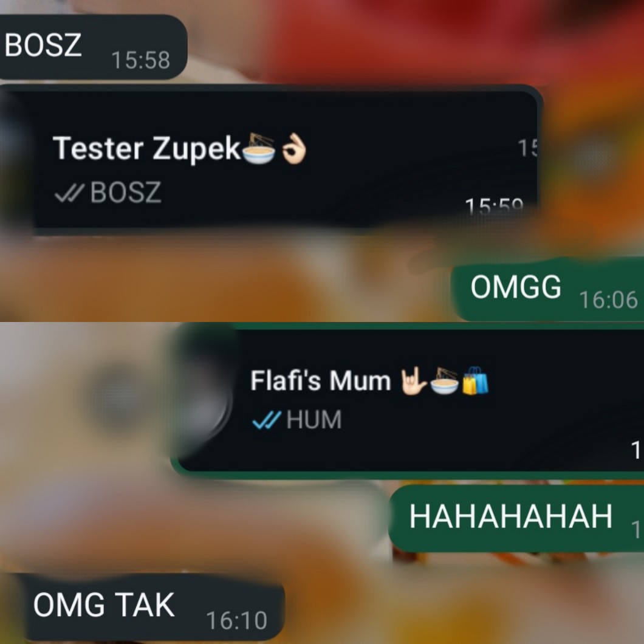Click the noodle bowl emoji in Flafi's Mum name
This screenshot has height=644, width=644.
[444, 381]
